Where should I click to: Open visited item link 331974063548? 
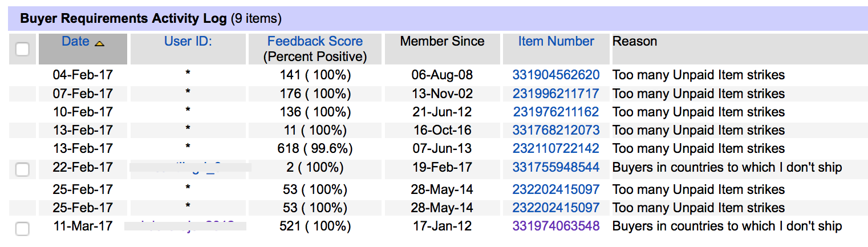click(556, 226)
